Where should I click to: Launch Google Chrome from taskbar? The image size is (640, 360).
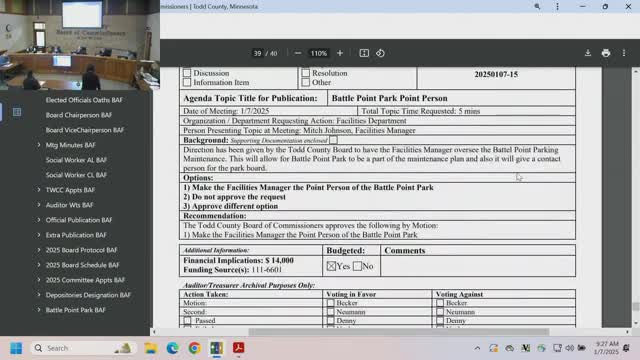click(194, 348)
